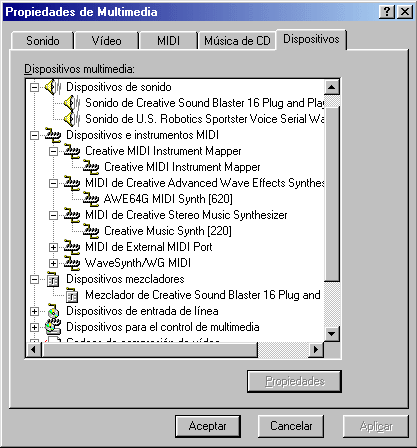Select the Dispositivos tab
This screenshot has height=448, width=417.
point(311,39)
